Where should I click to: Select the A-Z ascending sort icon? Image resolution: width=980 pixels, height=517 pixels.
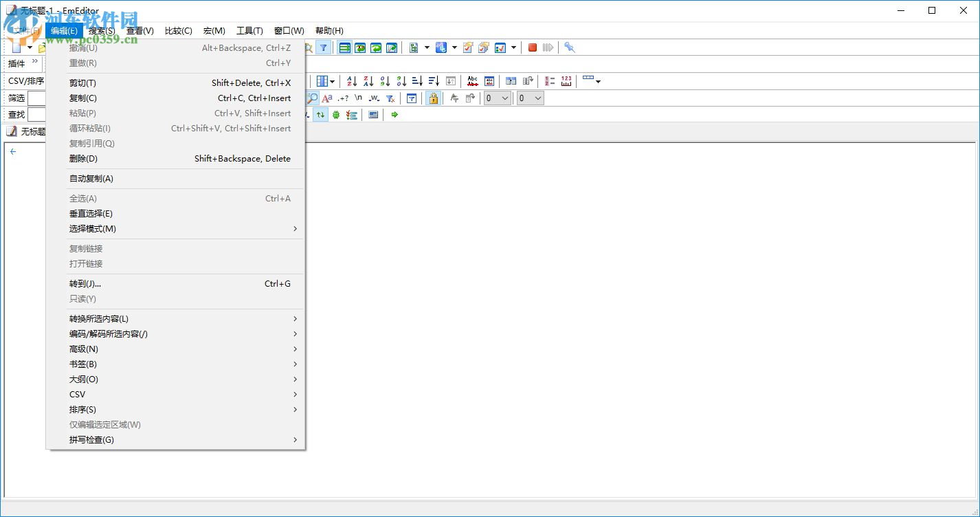(x=352, y=80)
